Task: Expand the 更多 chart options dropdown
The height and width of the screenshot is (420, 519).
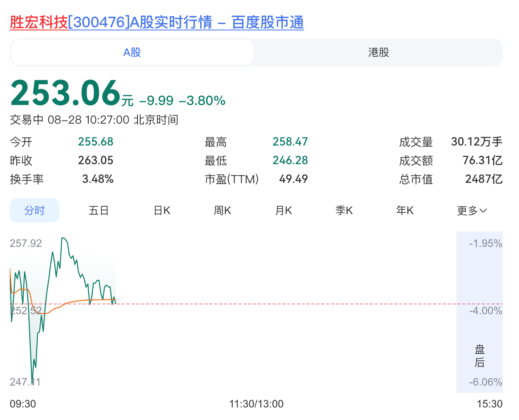Action: point(472,210)
